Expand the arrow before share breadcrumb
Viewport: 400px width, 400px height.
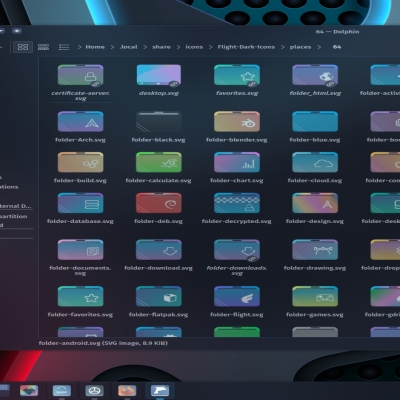(145, 47)
